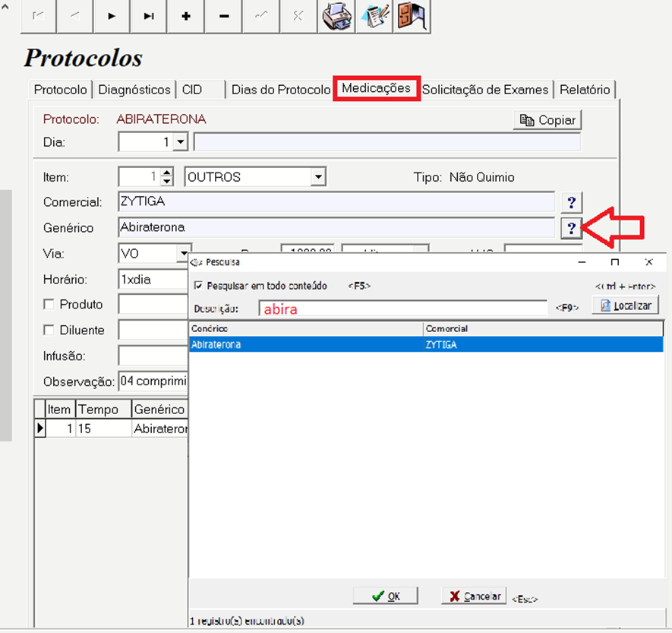672x633 pixels.
Task: Expand the Via dropdown showing VO
Action: pos(184,253)
